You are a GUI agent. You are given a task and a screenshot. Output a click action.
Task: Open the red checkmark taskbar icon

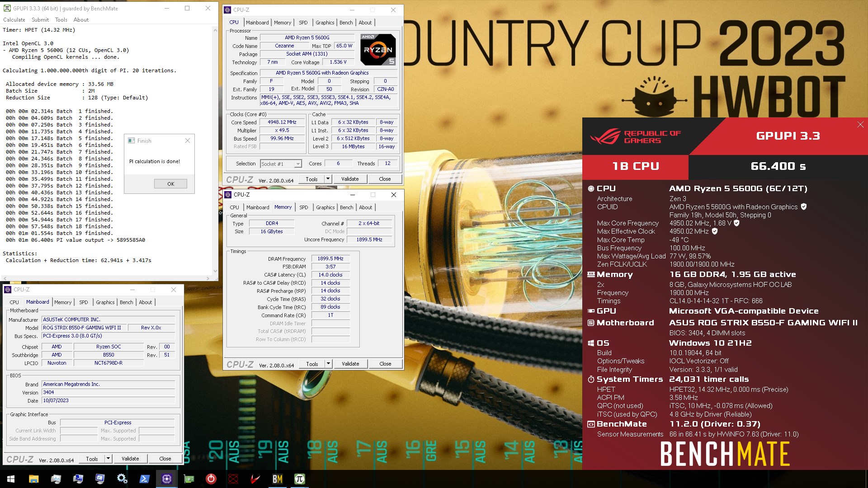[255, 479]
